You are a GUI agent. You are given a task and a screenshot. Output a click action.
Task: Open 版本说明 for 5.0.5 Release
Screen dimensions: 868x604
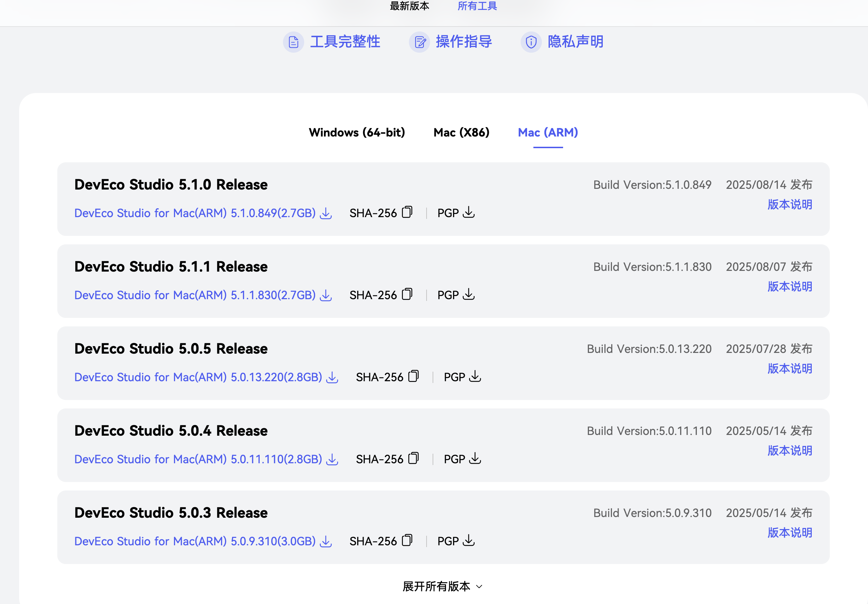[x=790, y=368]
